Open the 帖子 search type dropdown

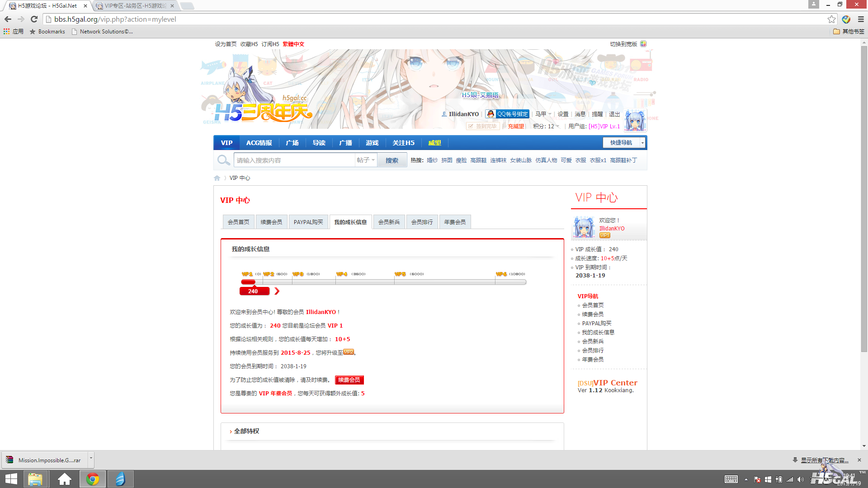coord(366,160)
